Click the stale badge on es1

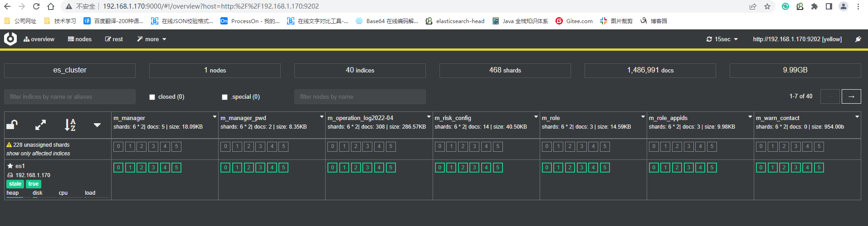15,184
